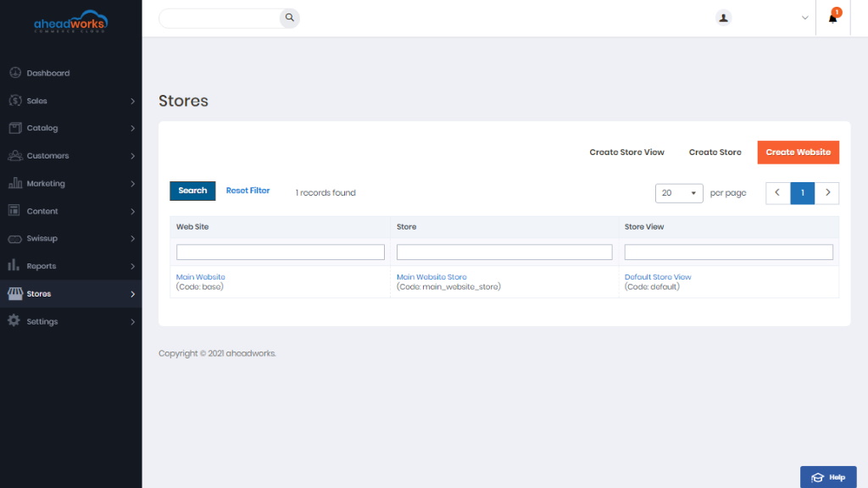Expand the Stores menu chevron
868x488 pixels.
click(132, 294)
